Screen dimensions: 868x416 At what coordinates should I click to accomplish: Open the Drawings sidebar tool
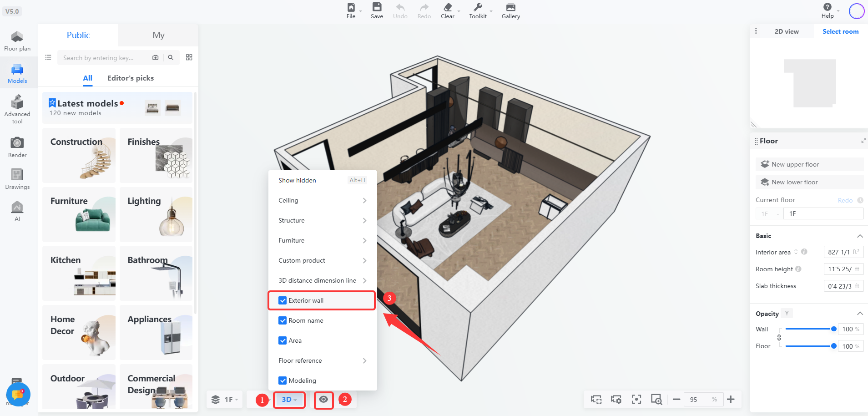17,179
